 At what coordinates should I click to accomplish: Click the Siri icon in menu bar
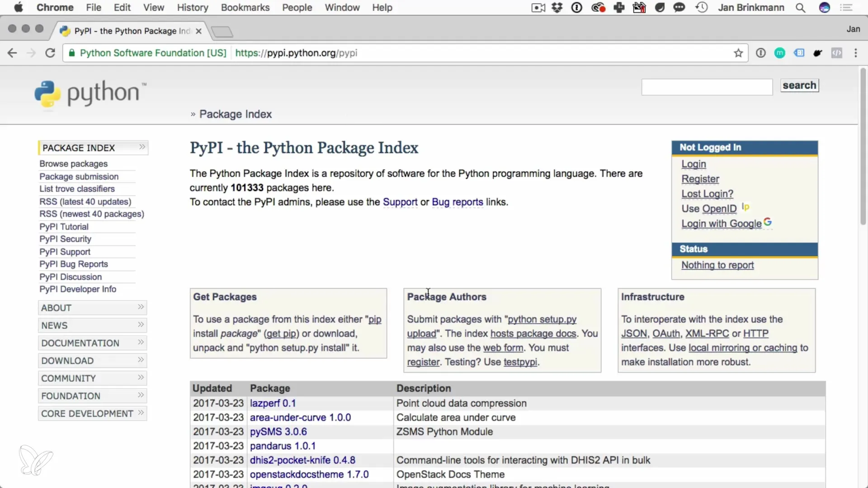point(825,8)
